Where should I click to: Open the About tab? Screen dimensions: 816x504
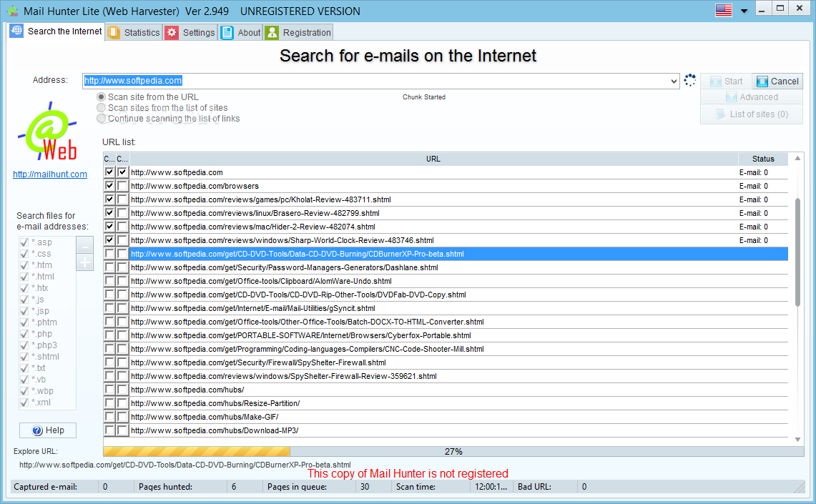pyautogui.click(x=241, y=33)
